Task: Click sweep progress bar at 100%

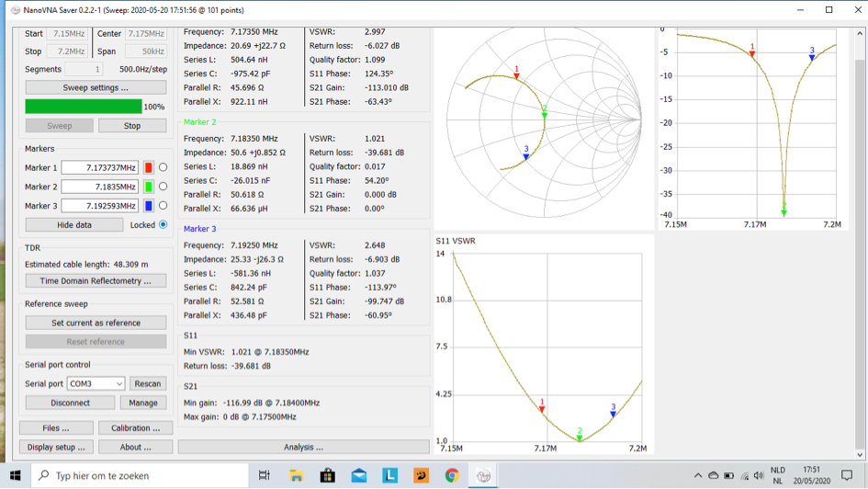Action: pos(84,107)
